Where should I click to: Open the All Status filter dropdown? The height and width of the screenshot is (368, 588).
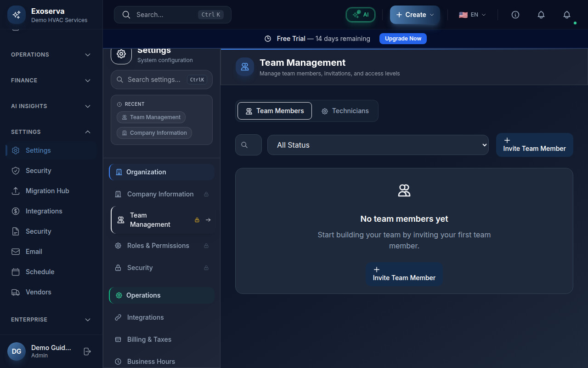378,145
